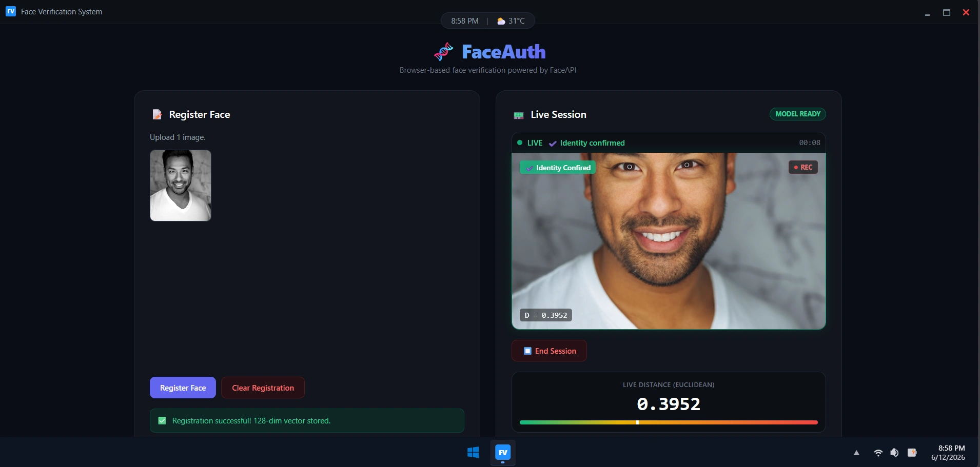
Task: Close the Face Verification System window
Action: pos(966,12)
